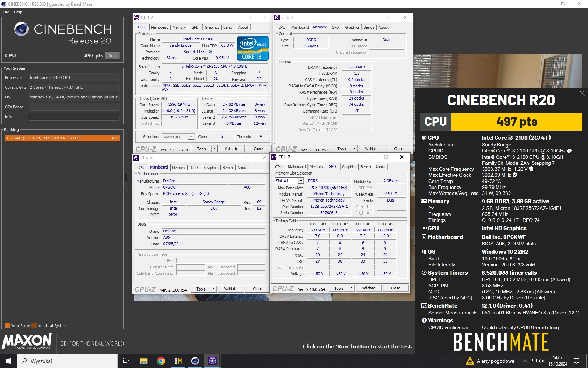Open Tools dropdown arrow in CPU tab window
This screenshot has height=368, width=588.
point(214,149)
